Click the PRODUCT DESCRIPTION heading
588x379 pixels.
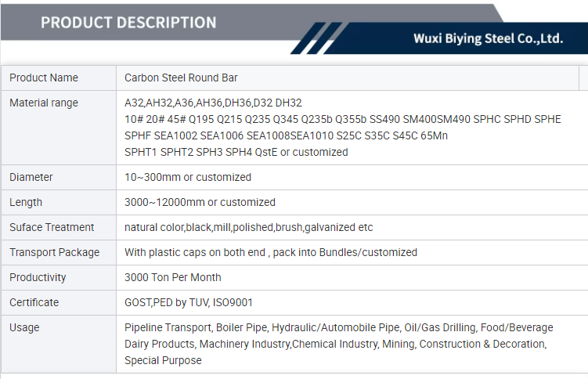pos(128,22)
